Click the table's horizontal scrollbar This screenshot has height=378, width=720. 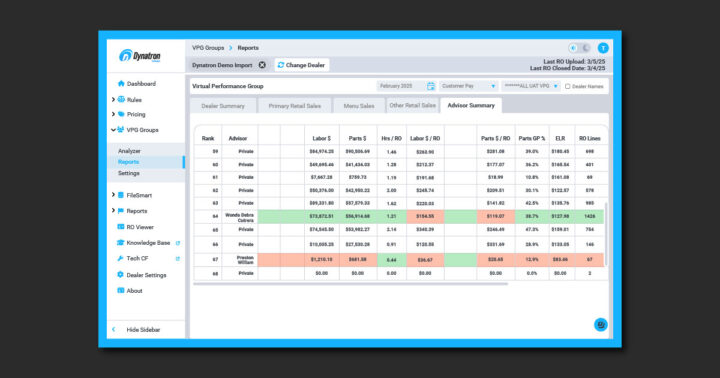point(350,283)
